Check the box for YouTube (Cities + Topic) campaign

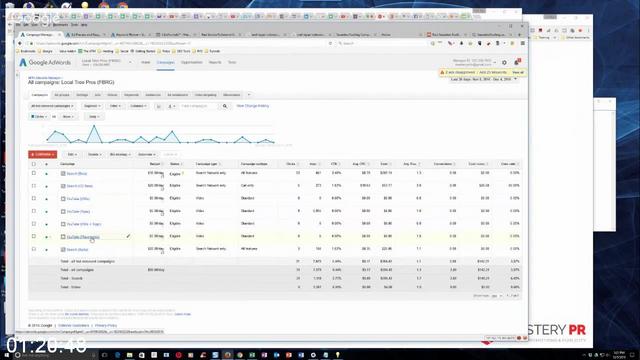tap(34, 224)
